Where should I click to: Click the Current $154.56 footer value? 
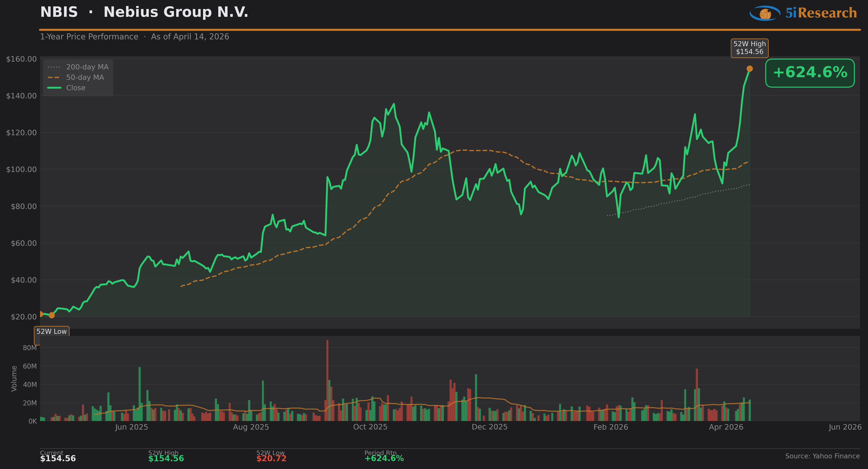coord(58,459)
